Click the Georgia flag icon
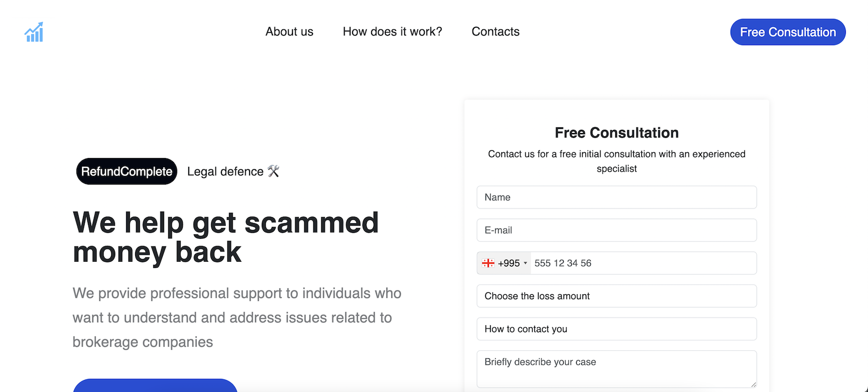The height and width of the screenshot is (392, 868). 488,263
